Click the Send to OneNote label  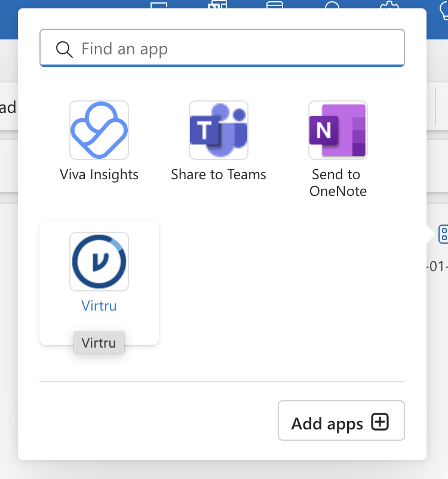[x=338, y=183]
